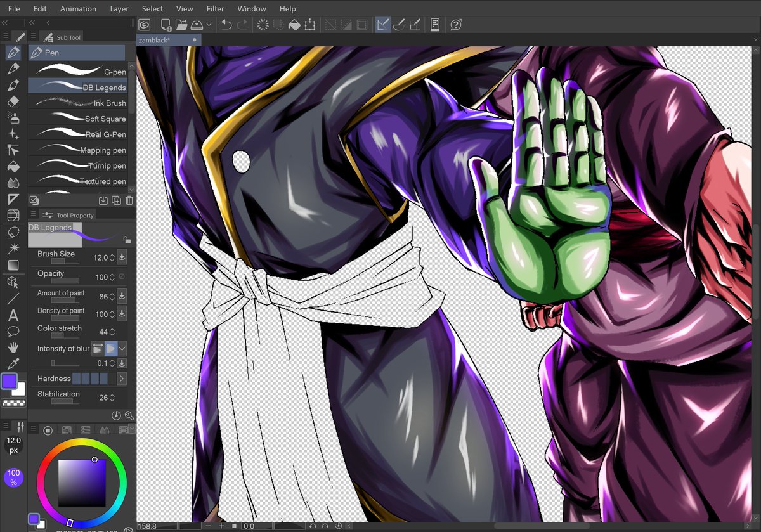This screenshot has height=532, width=761.
Task: Open the help question mark icon
Action: click(455, 25)
